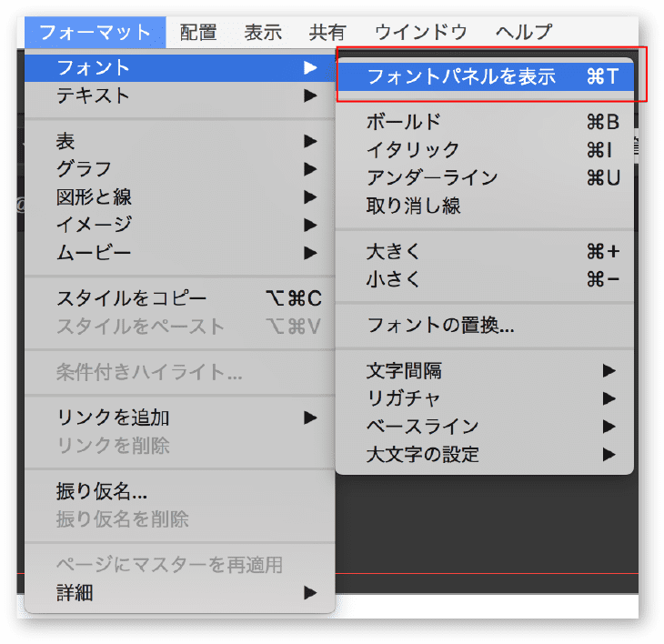Apply ボールド from font submenu
This screenshot has height=644, width=664.
pyautogui.click(x=485, y=122)
